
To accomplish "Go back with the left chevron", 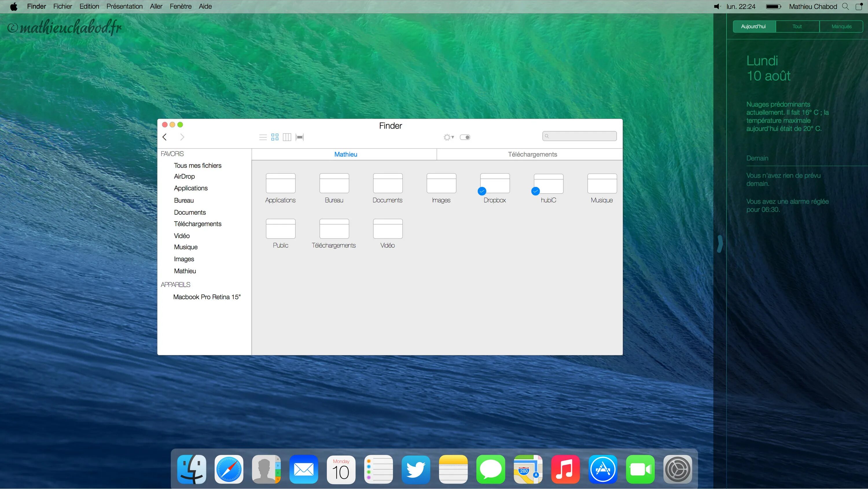I will (165, 137).
